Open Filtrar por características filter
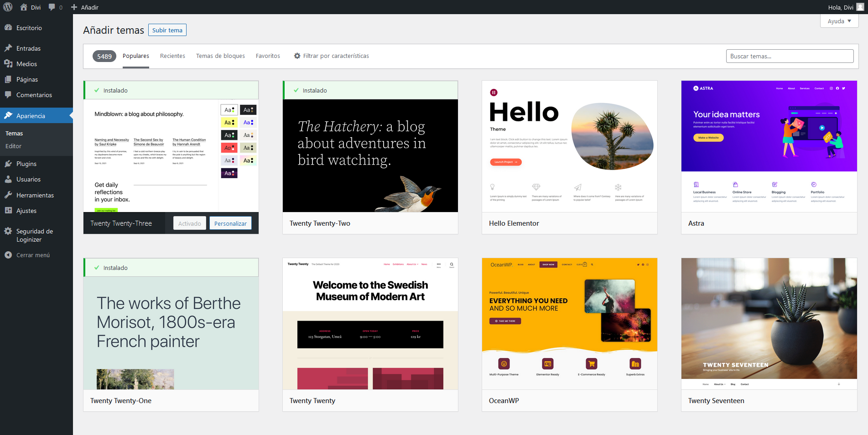The image size is (868, 435). tap(331, 56)
